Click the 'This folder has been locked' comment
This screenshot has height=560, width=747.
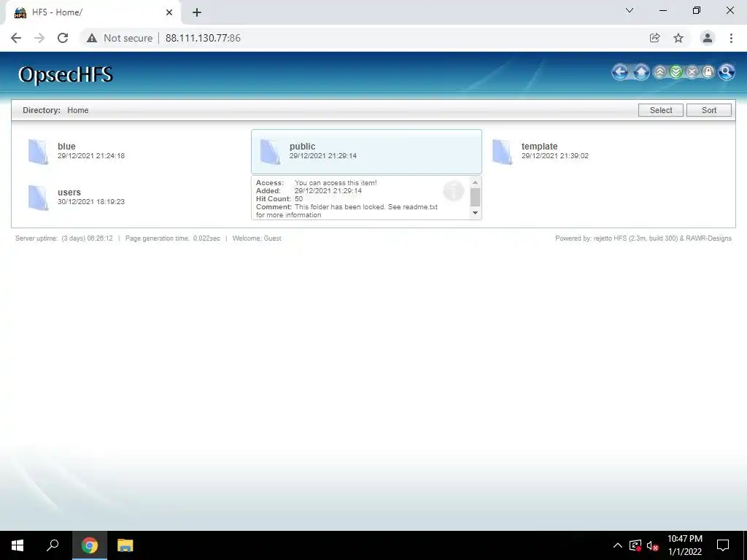pyautogui.click(x=347, y=211)
